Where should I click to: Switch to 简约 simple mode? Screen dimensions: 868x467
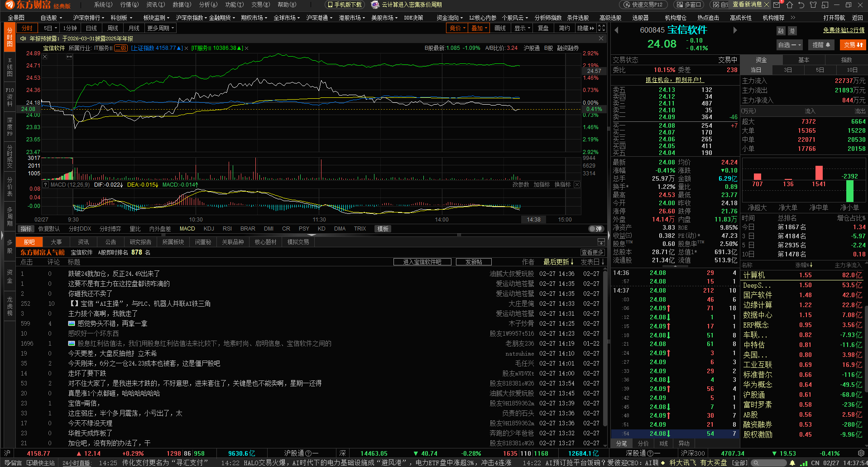[x=565, y=28]
